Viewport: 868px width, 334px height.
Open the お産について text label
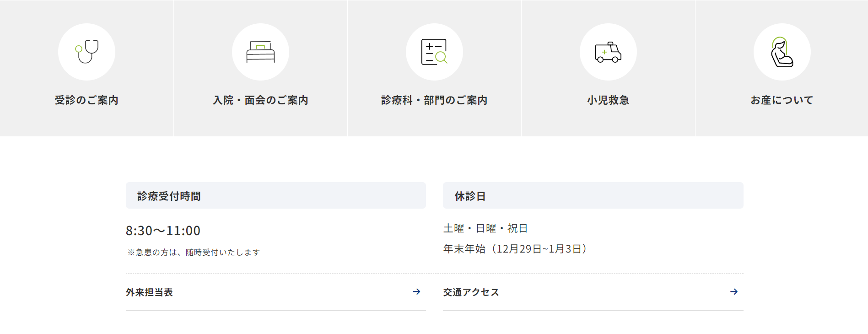point(782,100)
